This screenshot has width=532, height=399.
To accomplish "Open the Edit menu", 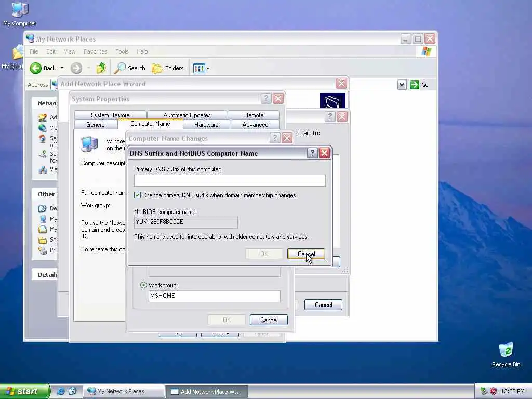I will pos(51,51).
